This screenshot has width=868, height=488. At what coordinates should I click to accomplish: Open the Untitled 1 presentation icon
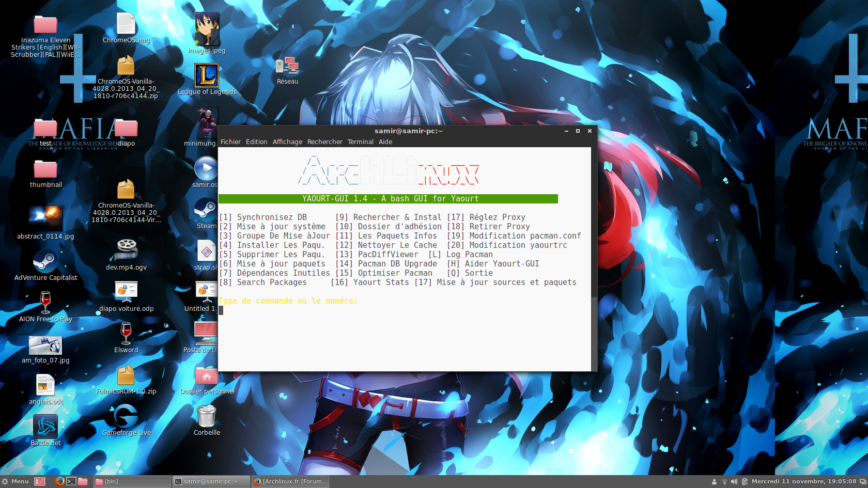tap(206, 292)
